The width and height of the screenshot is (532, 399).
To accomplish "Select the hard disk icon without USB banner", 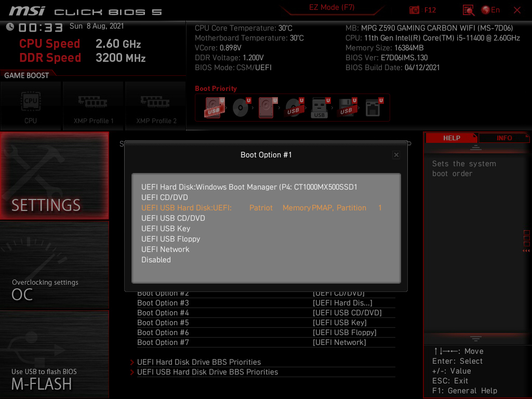I will coord(268,108).
